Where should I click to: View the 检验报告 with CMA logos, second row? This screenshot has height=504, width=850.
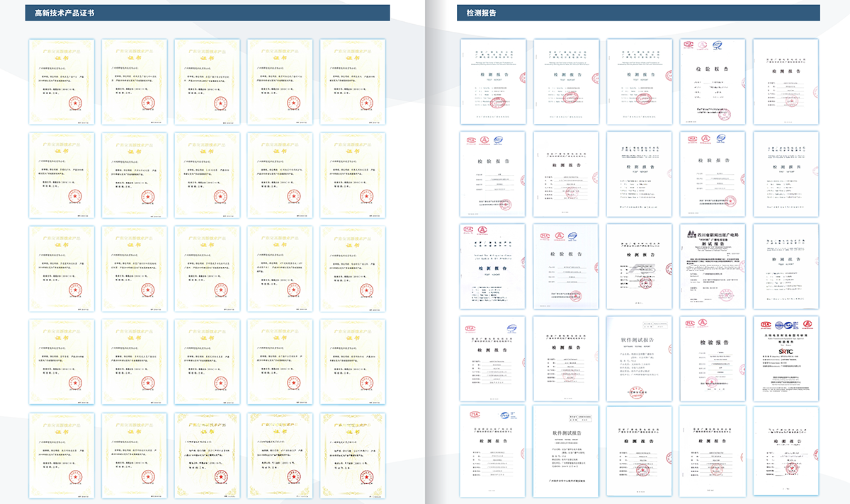click(492, 173)
